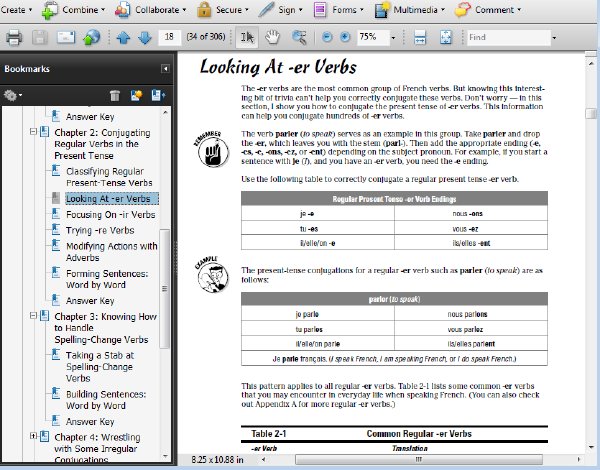Click bookmarks panel scroll-up arrow
The image size is (600, 470).
click(165, 112)
